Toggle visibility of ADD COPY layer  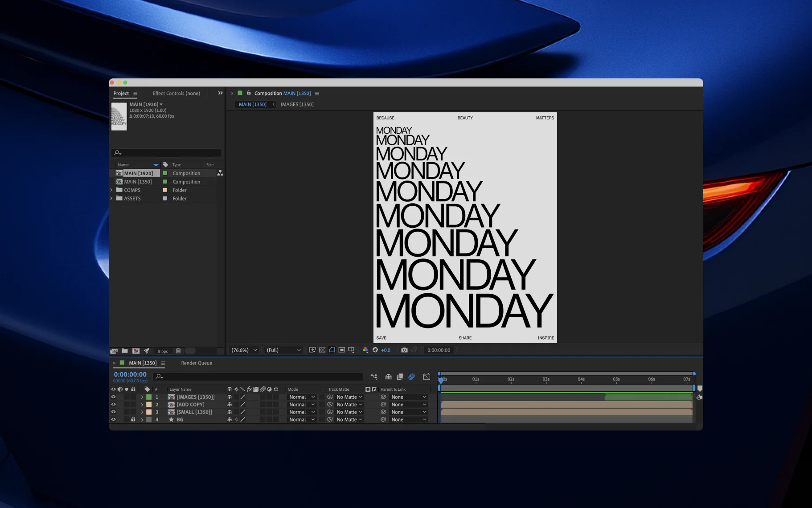pos(113,405)
